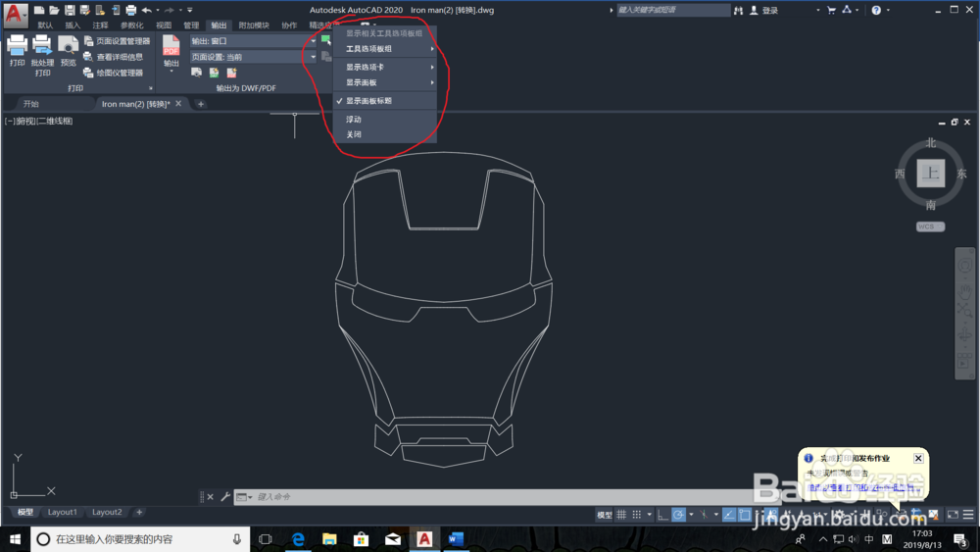This screenshot has height=552, width=980.
Task: Switch to the 开始 file tab
Action: [30, 104]
